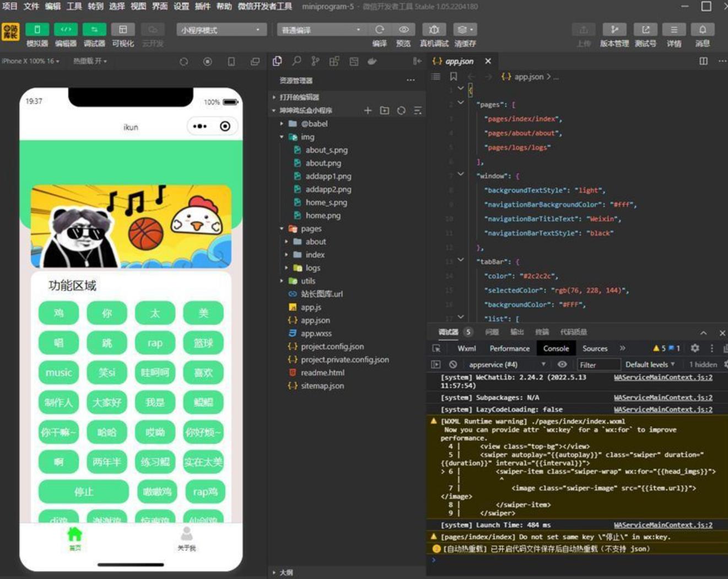This screenshot has height=579, width=728.
Task: Click the compile refresh icon in toolbar
Action: tap(379, 30)
